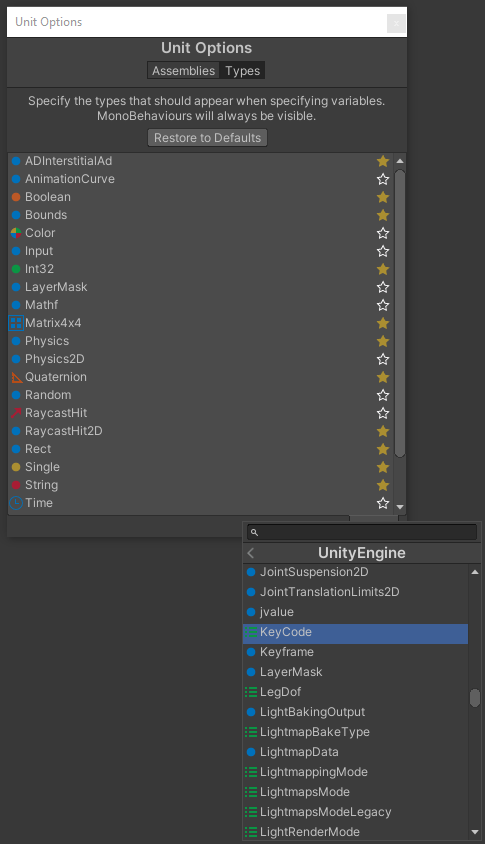Click the Boolean orange dot icon

(16, 197)
